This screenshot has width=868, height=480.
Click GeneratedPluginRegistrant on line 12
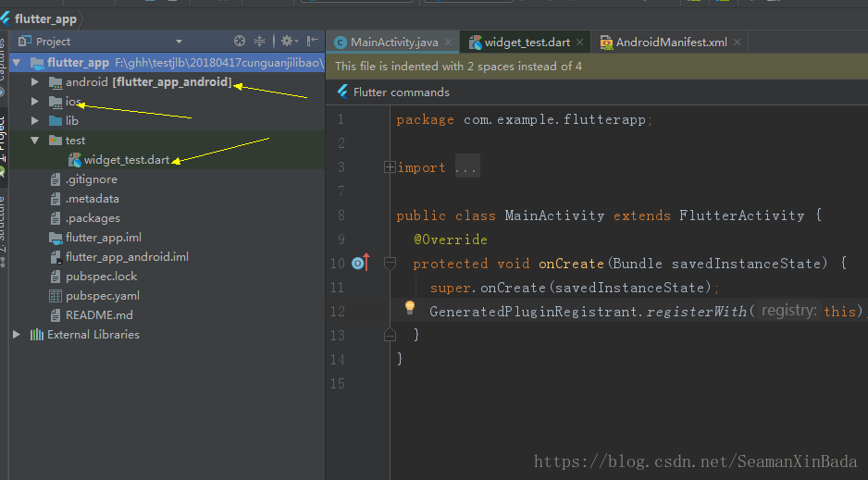pos(536,312)
